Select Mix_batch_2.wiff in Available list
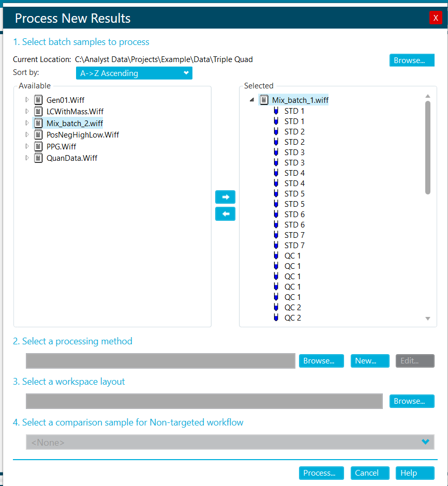This screenshot has height=486, width=448. coord(74,124)
